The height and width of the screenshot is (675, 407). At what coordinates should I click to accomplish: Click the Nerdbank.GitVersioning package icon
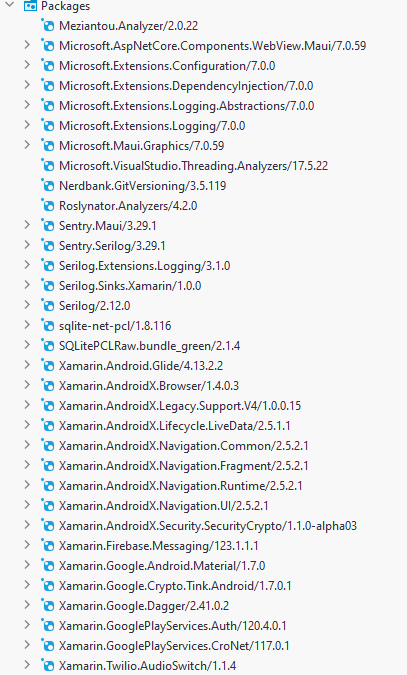[48, 186]
